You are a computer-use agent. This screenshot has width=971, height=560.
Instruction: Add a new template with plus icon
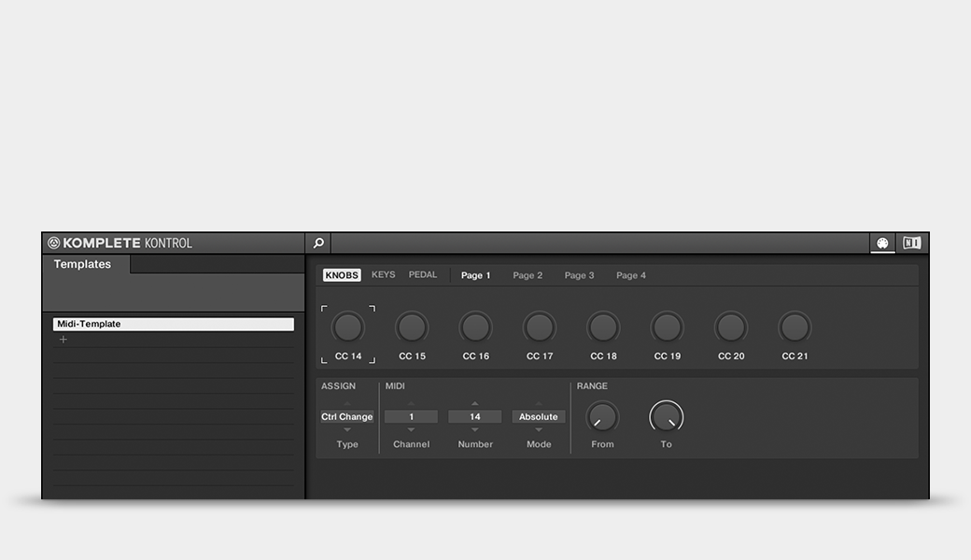(x=63, y=339)
